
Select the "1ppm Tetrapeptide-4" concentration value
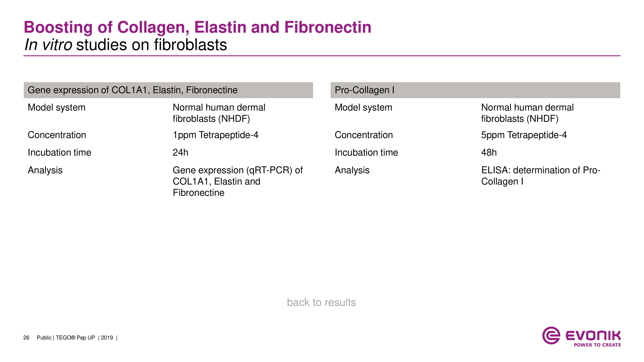coord(216,135)
